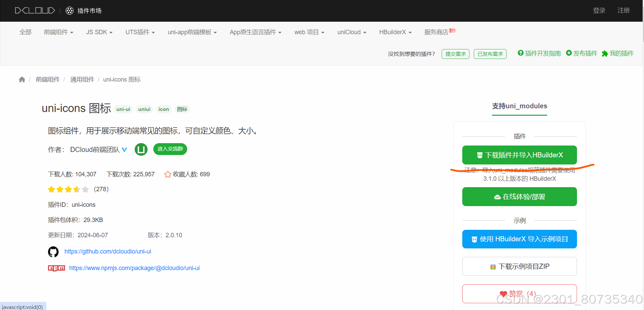Select the 支持uni_modules tab
This screenshot has height=310, width=644.
pos(519,106)
